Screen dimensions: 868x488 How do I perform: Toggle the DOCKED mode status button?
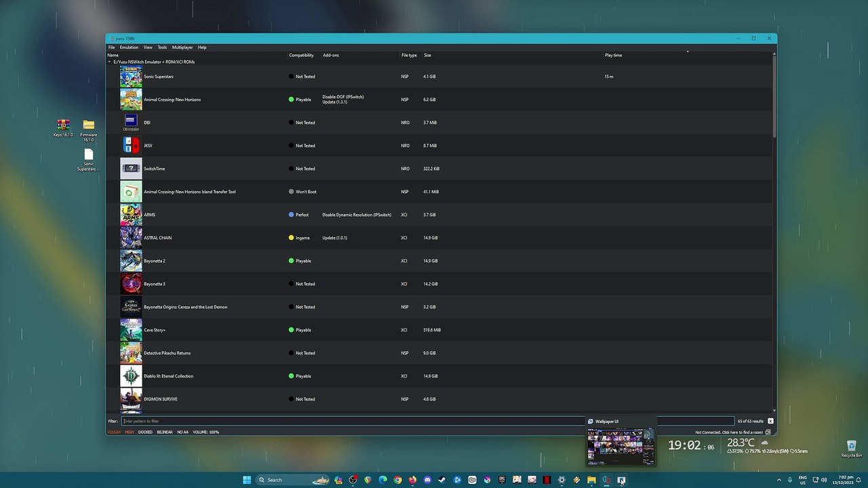pyautogui.click(x=145, y=432)
